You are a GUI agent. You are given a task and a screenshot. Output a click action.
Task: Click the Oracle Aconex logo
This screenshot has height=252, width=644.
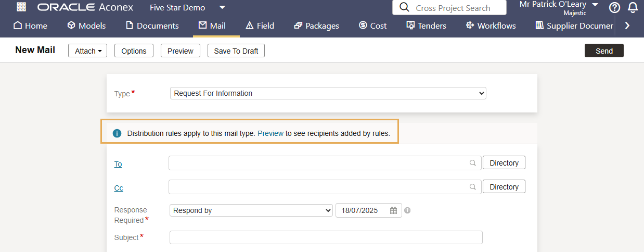(x=85, y=7)
